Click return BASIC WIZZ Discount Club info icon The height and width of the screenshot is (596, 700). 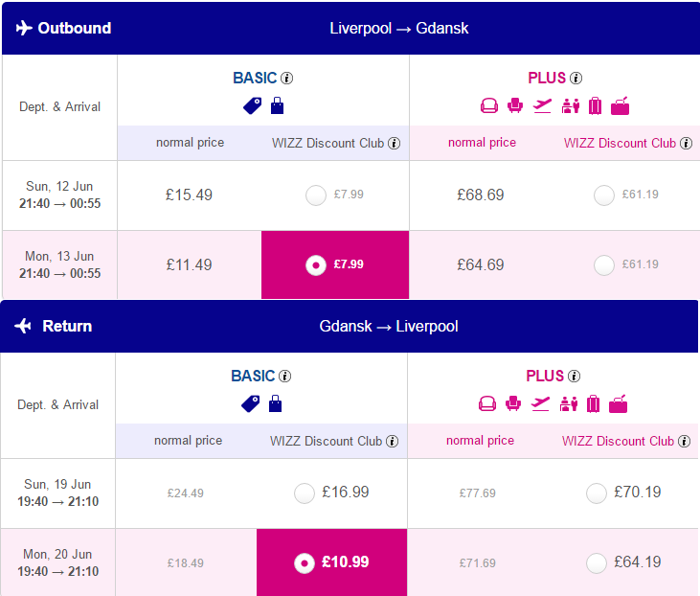pyautogui.click(x=392, y=442)
